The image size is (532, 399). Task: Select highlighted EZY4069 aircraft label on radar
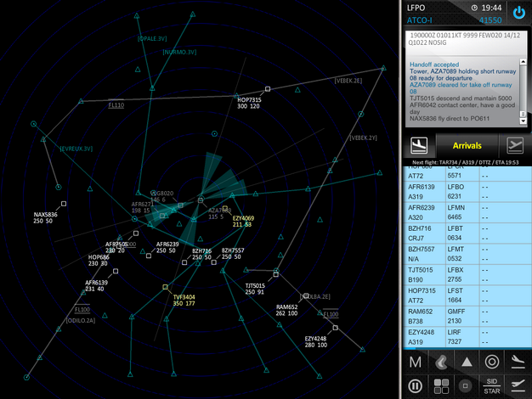tap(243, 221)
